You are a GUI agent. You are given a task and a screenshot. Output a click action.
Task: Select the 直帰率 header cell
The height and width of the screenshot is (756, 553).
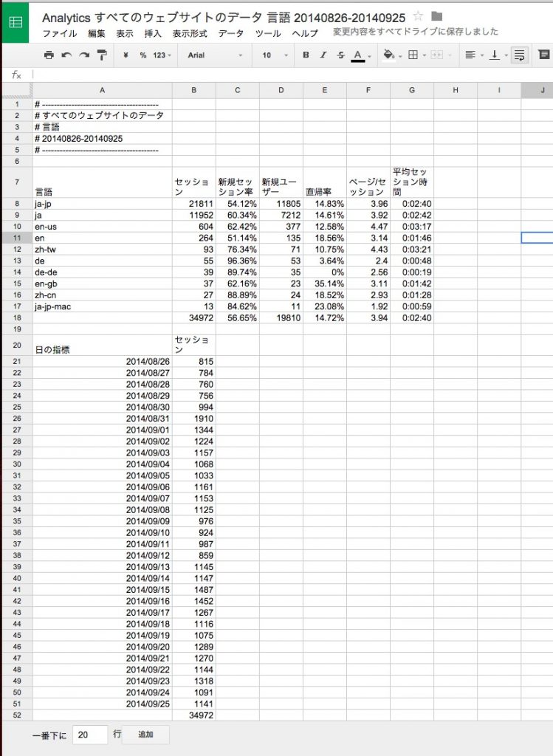324,182
